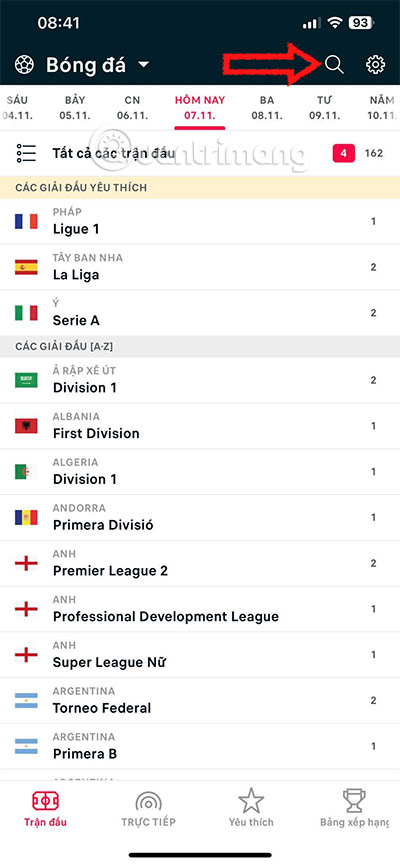
Task: Tap the Trận đấu pitch icon
Action: point(45,800)
